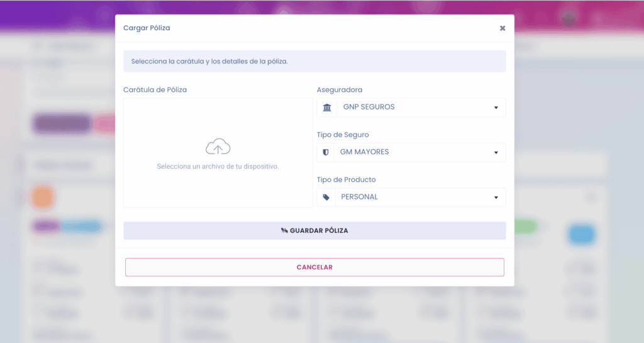This screenshot has height=343, width=644.
Task: Click the shield icon beside GM MAYORES
Action: click(x=326, y=152)
